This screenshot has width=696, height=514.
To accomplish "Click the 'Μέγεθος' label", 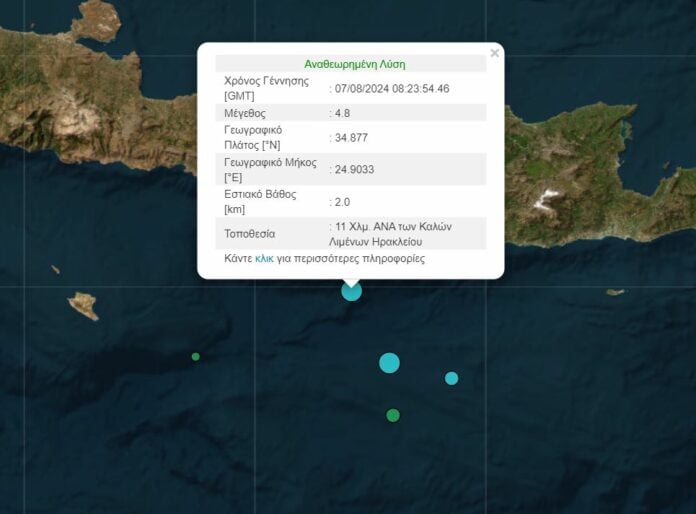I will click(x=245, y=113).
